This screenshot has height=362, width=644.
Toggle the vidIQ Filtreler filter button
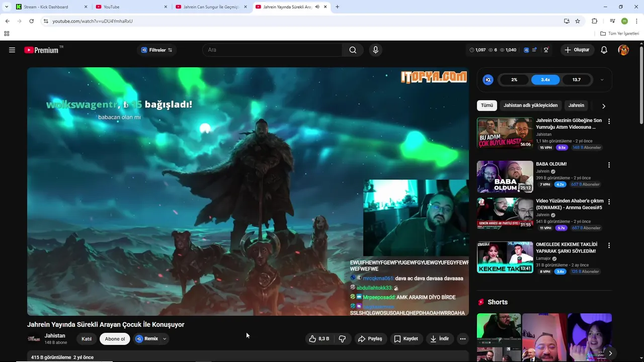(156, 50)
